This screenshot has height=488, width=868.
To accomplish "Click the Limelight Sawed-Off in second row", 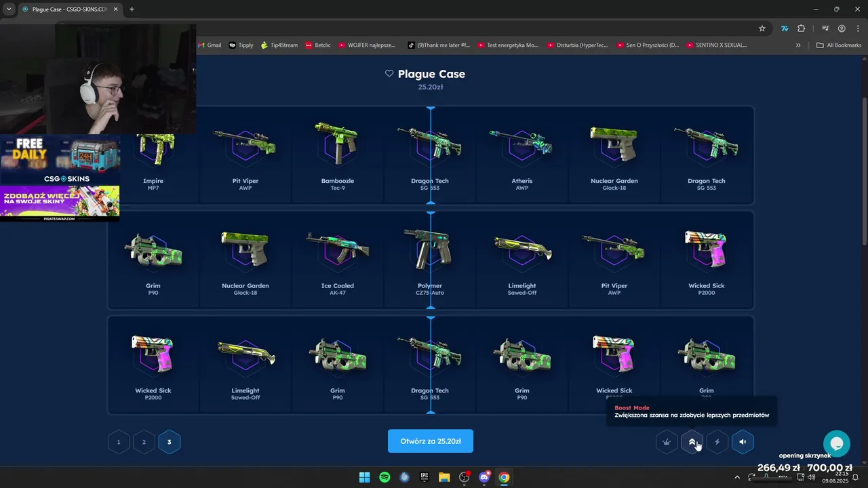I will click(x=522, y=261).
